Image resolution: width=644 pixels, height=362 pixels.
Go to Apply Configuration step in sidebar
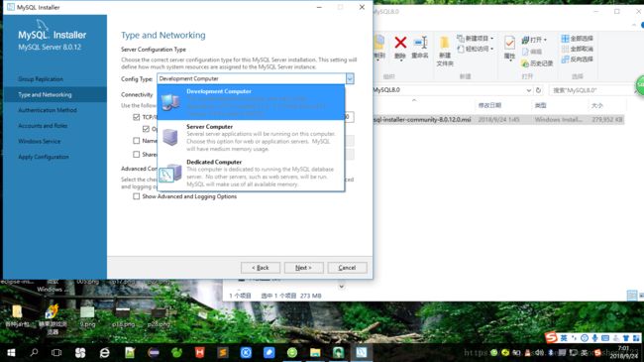click(44, 157)
